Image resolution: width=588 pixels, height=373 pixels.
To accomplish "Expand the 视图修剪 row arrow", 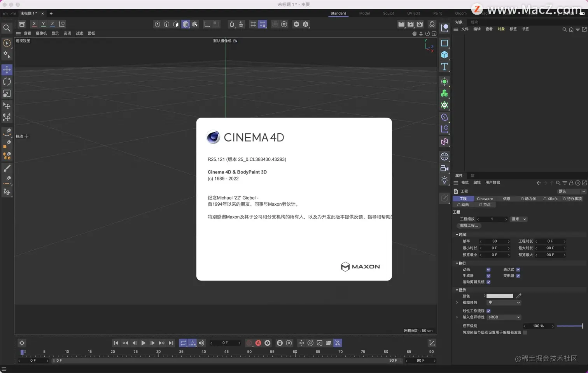I will pos(457,302).
